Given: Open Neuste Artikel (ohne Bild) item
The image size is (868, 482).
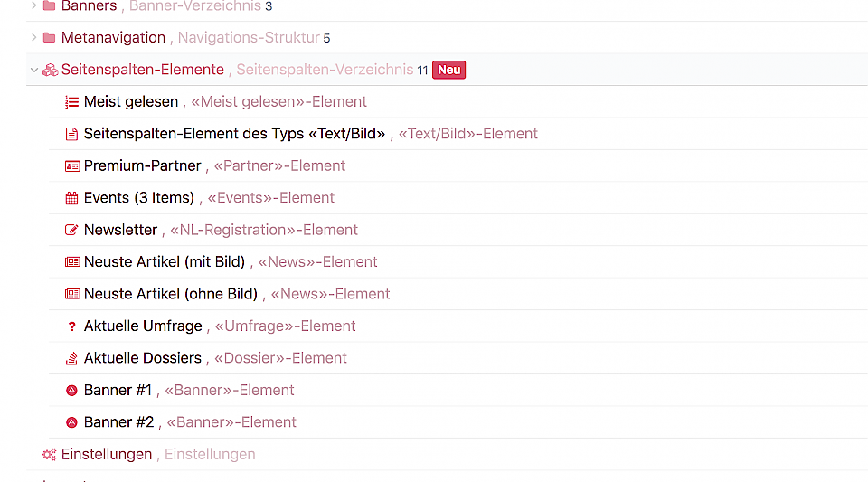Looking at the screenshot, I should coord(173,294).
